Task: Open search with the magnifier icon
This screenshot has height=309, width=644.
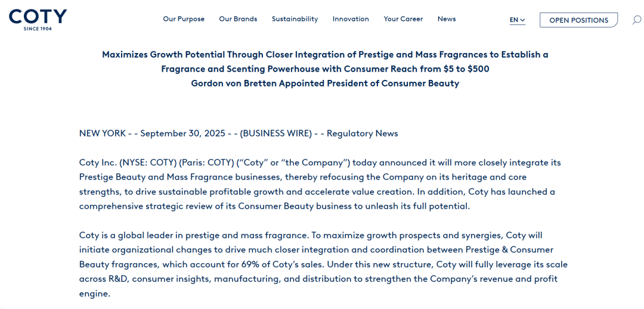Action: pyautogui.click(x=636, y=20)
